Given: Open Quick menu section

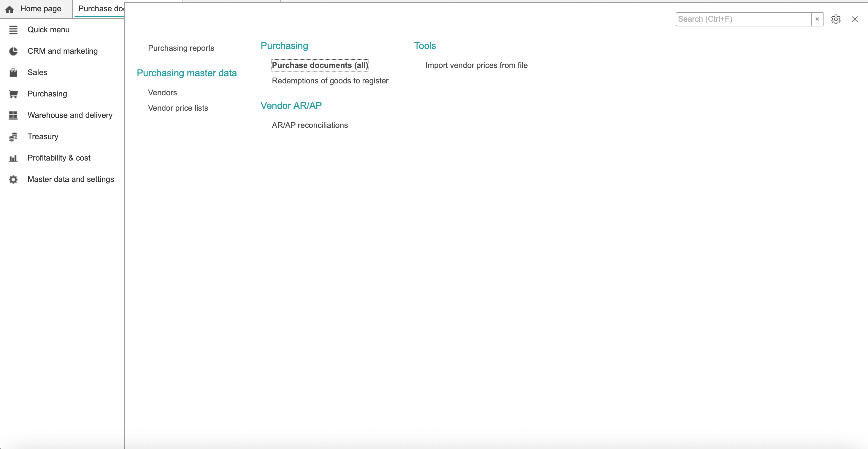Looking at the screenshot, I should 49,30.
